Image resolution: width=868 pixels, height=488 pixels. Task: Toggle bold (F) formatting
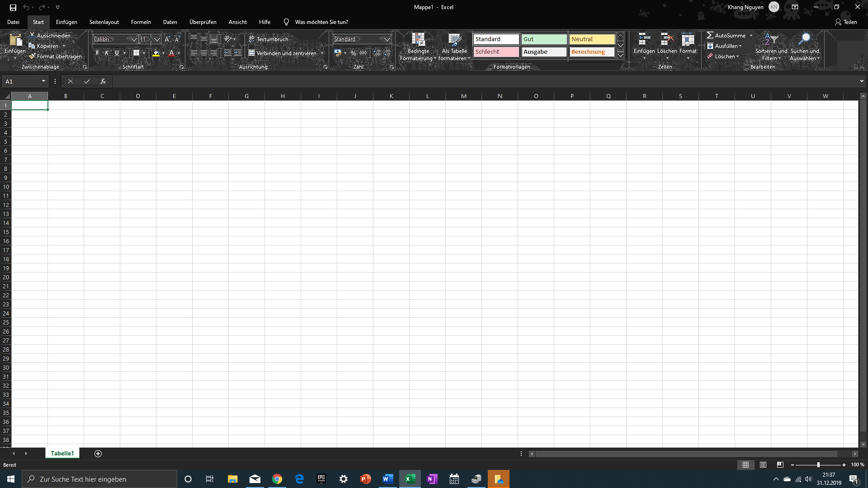(97, 53)
